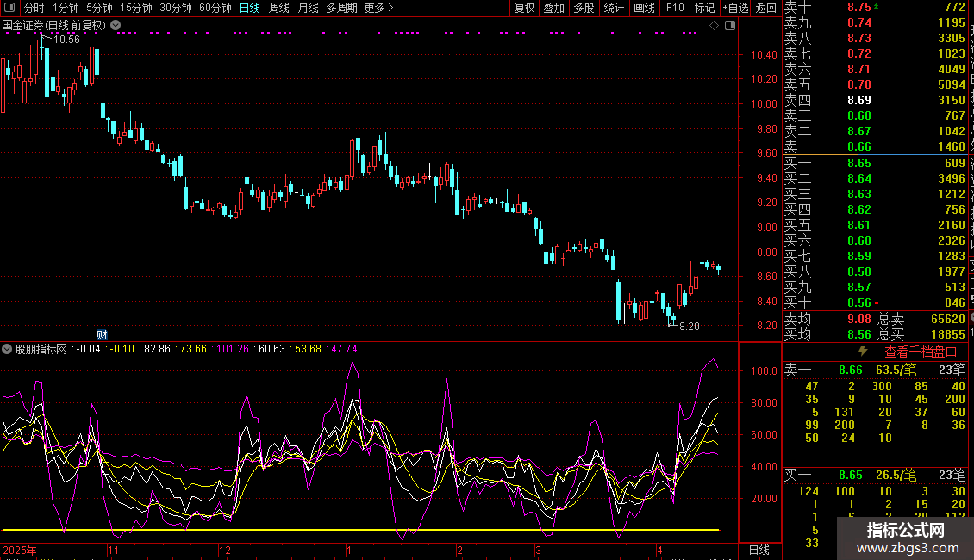Click the lightning bolt icon
This screenshot has height=560, width=974.
(863, 352)
